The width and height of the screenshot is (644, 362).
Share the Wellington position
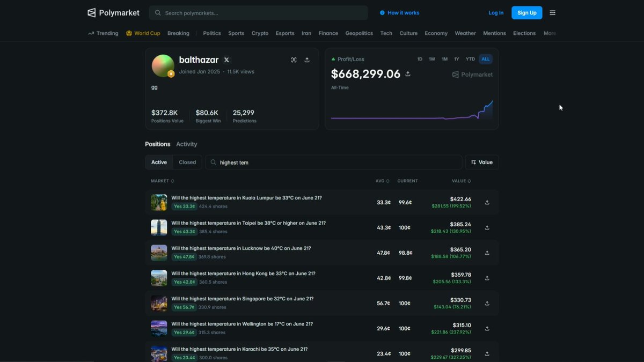point(487,329)
